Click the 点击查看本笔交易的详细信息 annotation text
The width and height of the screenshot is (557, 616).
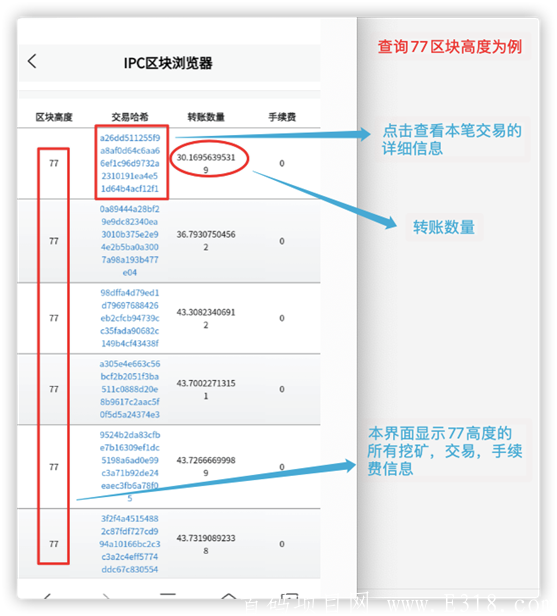click(452, 139)
